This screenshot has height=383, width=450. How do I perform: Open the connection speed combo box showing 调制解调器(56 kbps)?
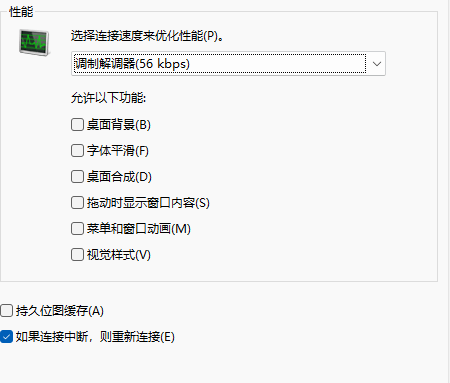click(228, 64)
